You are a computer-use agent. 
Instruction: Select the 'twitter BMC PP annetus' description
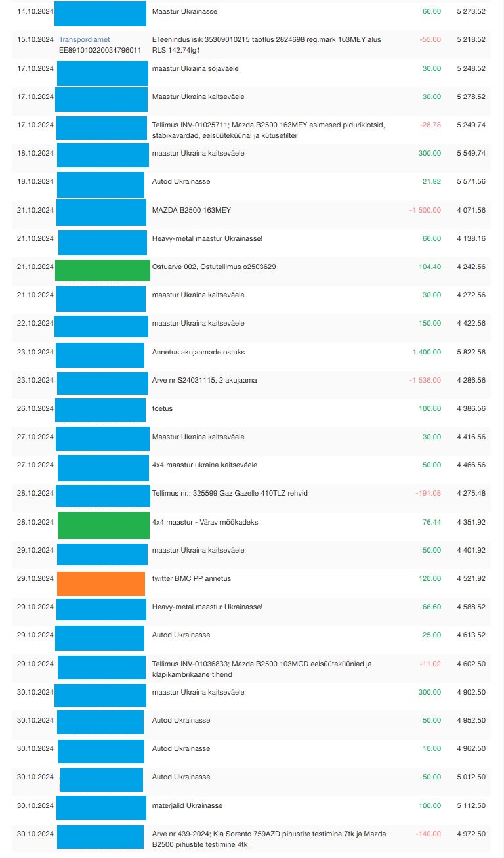point(192,578)
